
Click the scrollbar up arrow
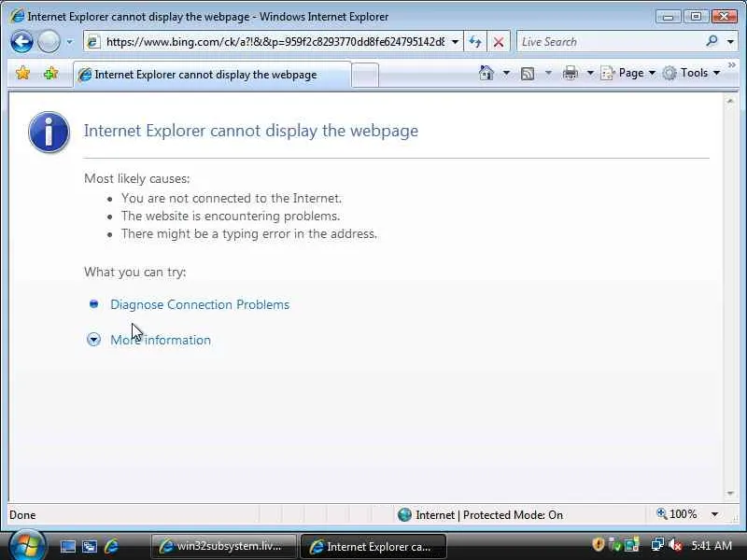coord(730,101)
